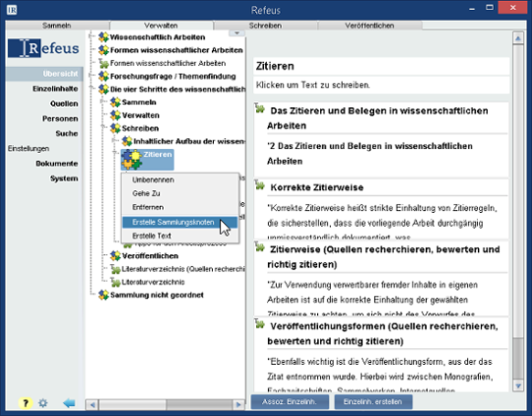Open the small dropdown arrow above the tree

click(236, 33)
